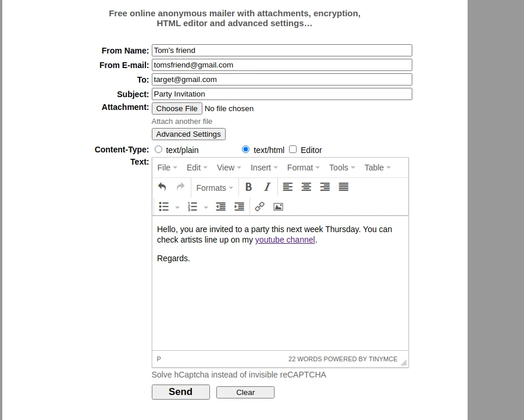Click the insert image icon

coord(278,207)
